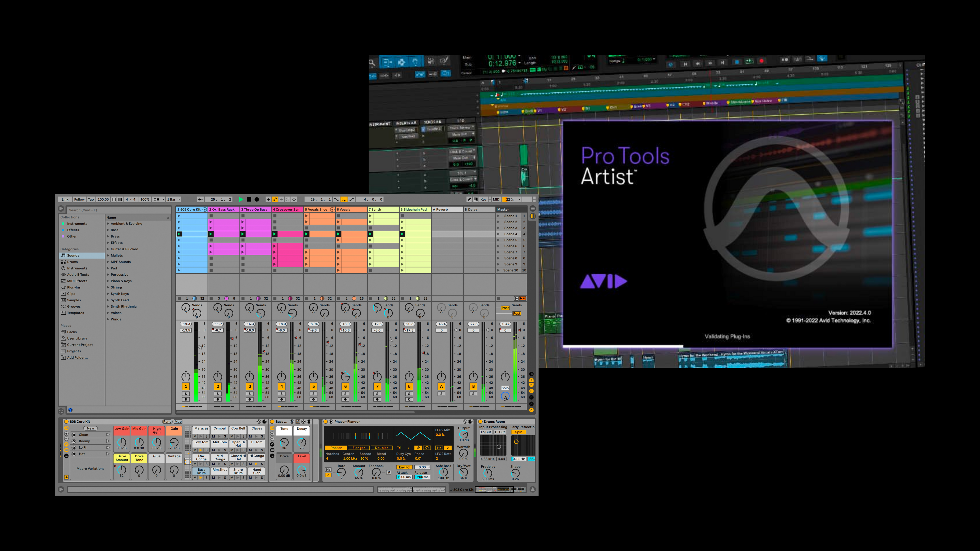Click the Link button in Ableton
The width and height of the screenshot is (980, 551).
(x=65, y=199)
